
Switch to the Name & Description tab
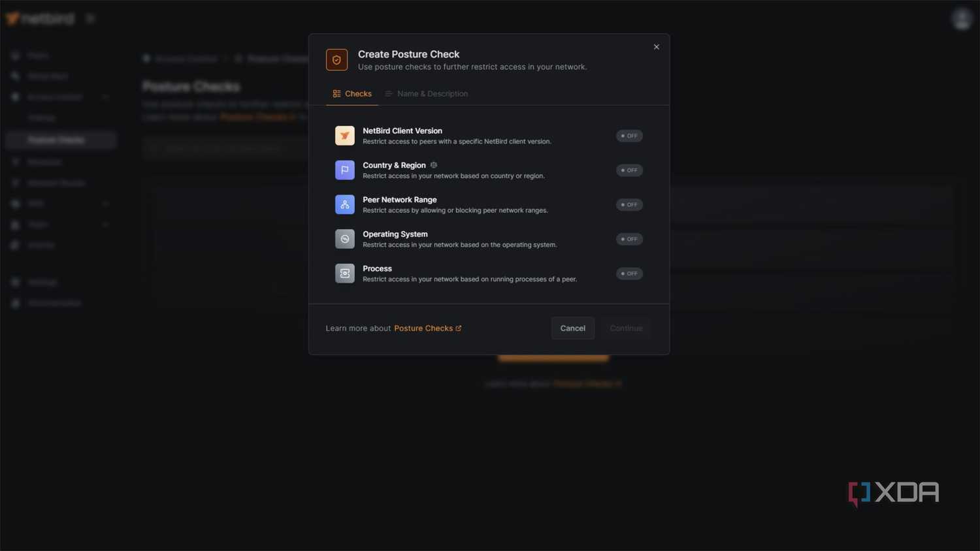pyautogui.click(x=427, y=94)
